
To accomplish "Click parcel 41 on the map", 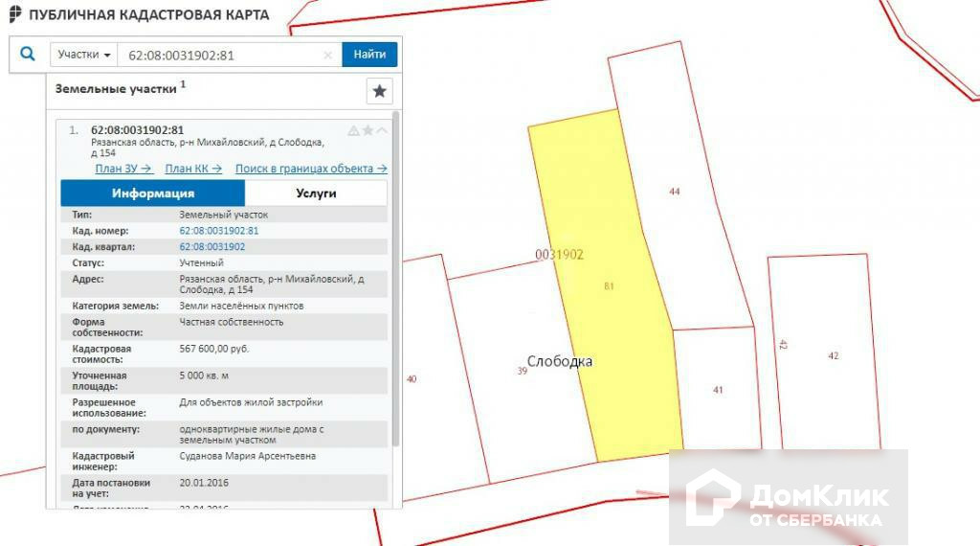I will (x=718, y=390).
